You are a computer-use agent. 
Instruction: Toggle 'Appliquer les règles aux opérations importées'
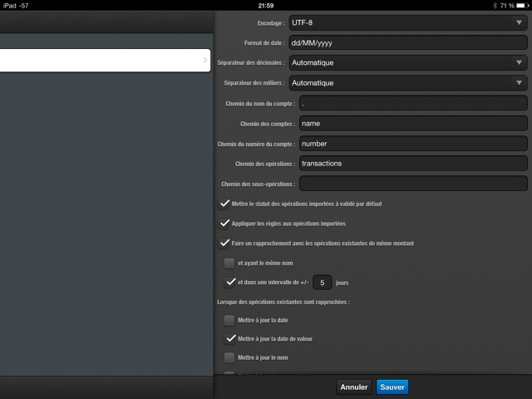click(224, 223)
